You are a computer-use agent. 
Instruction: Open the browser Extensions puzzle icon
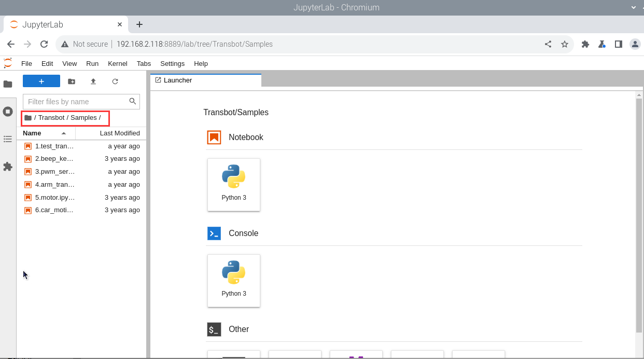(585, 44)
